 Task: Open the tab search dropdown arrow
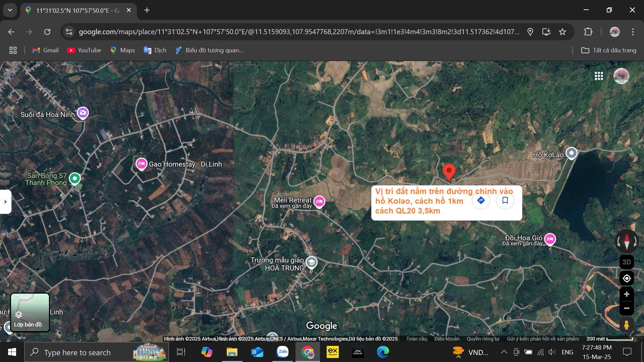tap(10, 10)
